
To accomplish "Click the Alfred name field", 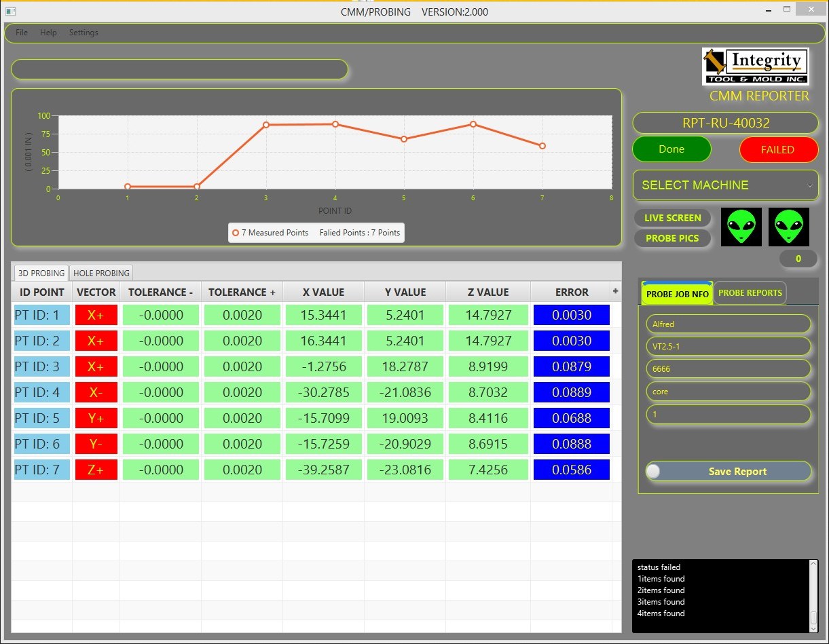I will tap(729, 324).
